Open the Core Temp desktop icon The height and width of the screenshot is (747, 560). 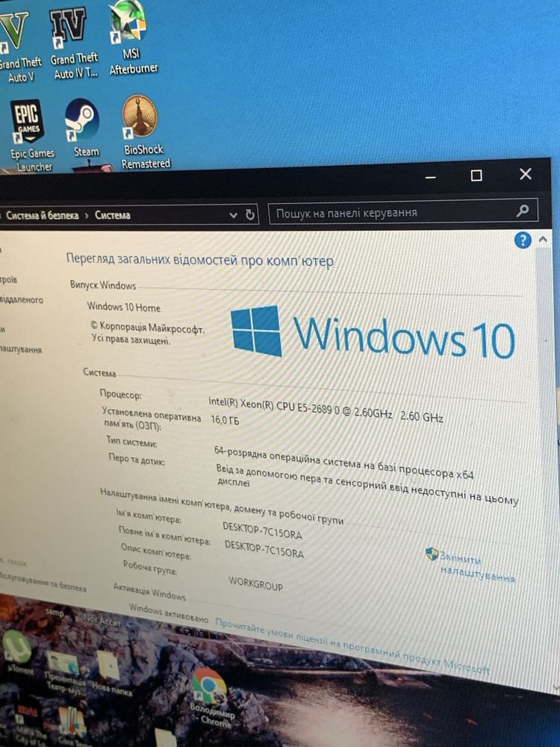[72, 728]
